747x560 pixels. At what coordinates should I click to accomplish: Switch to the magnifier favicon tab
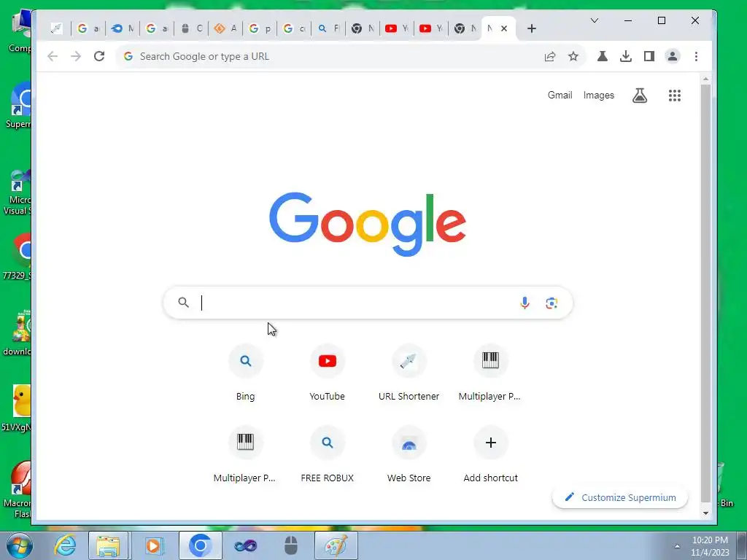pyautogui.click(x=328, y=28)
